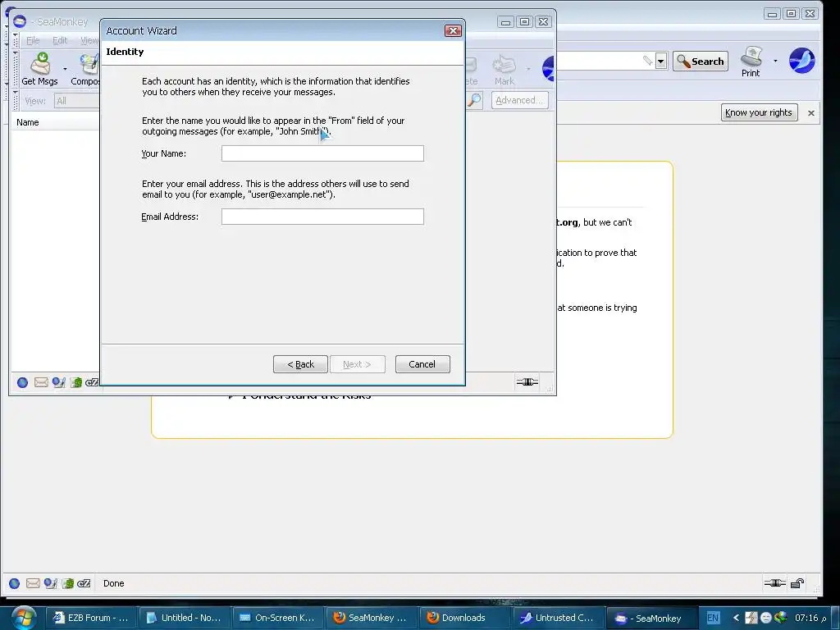Switch to the SeaMonkey Firefox taskbar item
The image size is (840, 630).
372,618
